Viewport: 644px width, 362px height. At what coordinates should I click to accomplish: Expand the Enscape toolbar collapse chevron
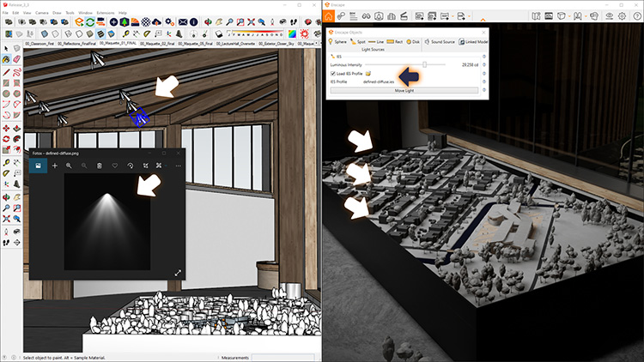click(x=483, y=19)
